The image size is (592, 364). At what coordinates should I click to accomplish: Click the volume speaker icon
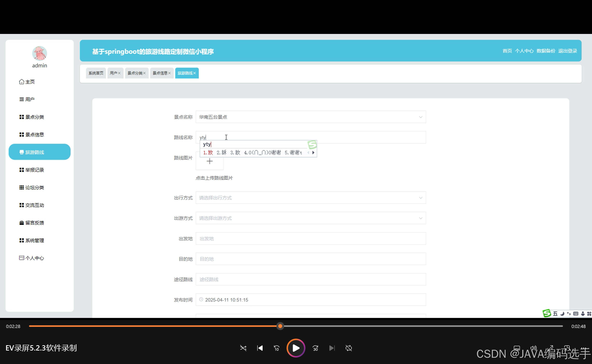tap(533, 348)
